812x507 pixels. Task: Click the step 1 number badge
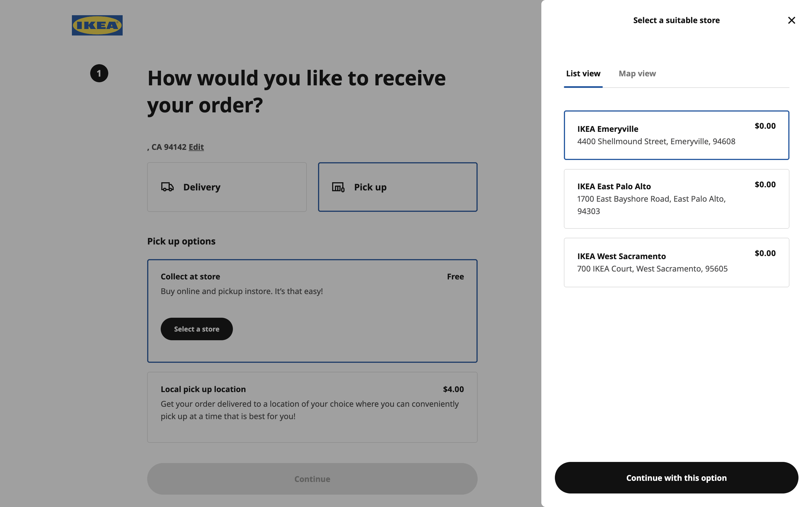(99, 73)
